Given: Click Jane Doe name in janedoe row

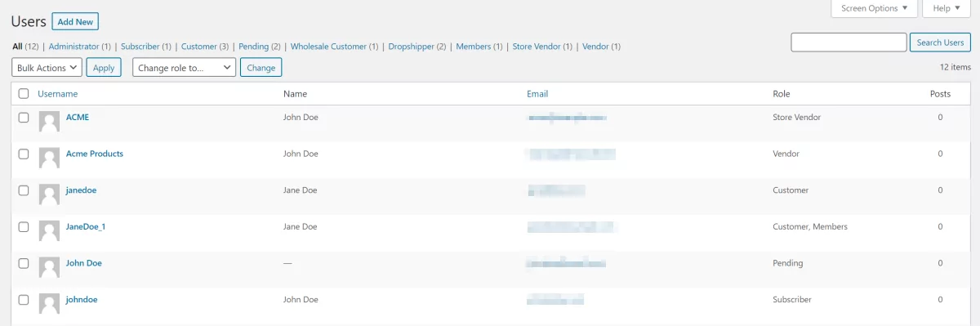Looking at the screenshot, I should 300,190.
